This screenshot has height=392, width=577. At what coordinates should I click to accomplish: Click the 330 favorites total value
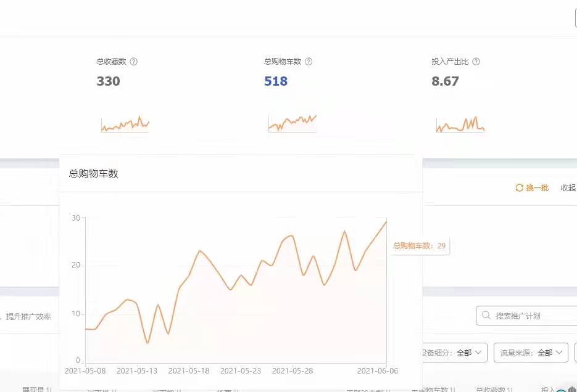click(x=109, y=81)
